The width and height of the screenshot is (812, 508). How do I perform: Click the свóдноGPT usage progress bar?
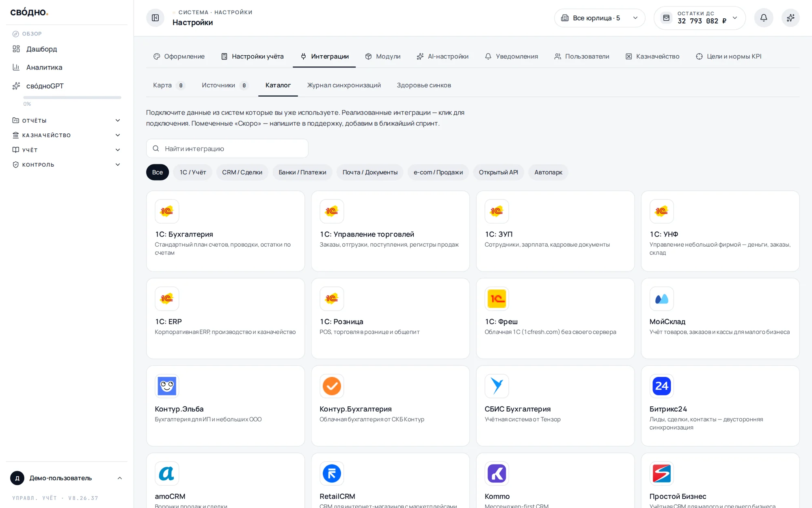pos(72,98)
